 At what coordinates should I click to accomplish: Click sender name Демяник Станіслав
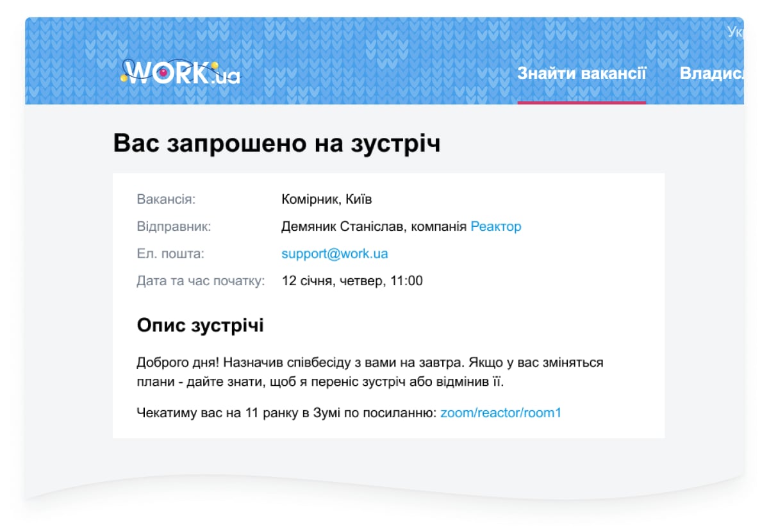[343, 226]
